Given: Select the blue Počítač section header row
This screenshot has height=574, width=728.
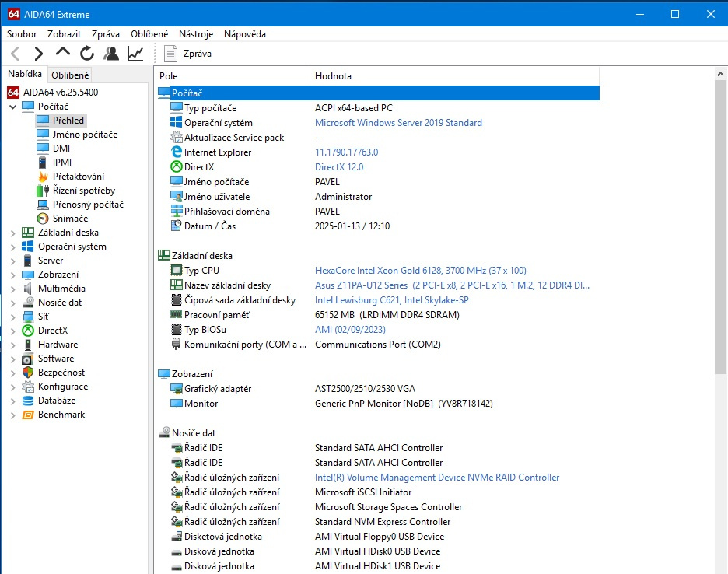Looking at the screenshot, I should click(379, 93).
